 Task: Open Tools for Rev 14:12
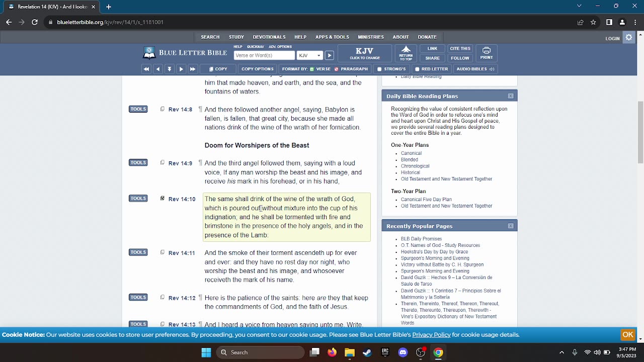point(138,297)
